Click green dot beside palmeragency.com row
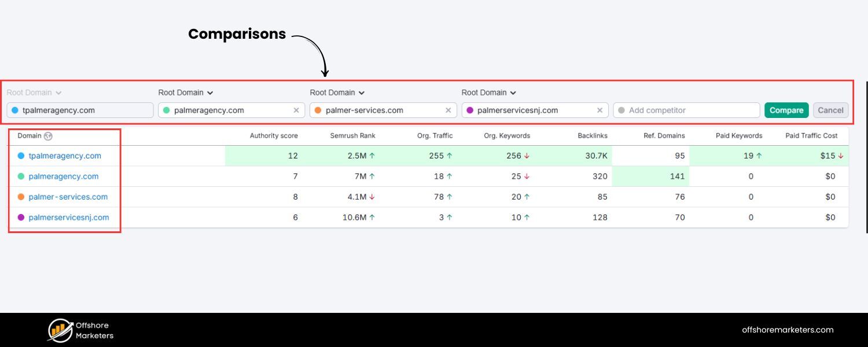Viewport: 868px width, 347px height. click(21, 176)
